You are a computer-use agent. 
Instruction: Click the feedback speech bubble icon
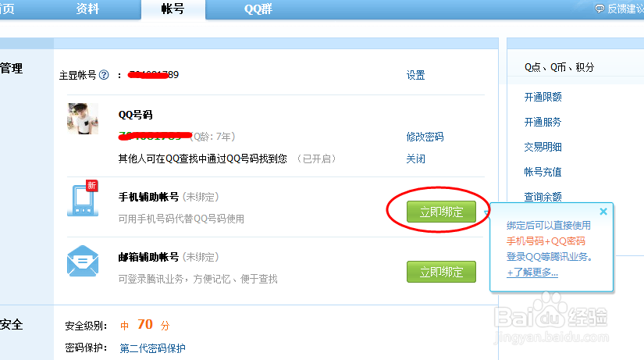pos(600,9)
